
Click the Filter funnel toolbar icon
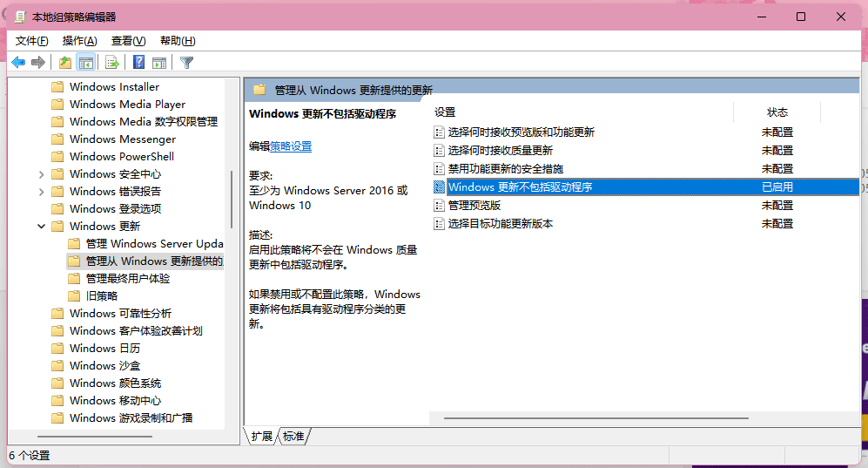[x=187, y=63]
